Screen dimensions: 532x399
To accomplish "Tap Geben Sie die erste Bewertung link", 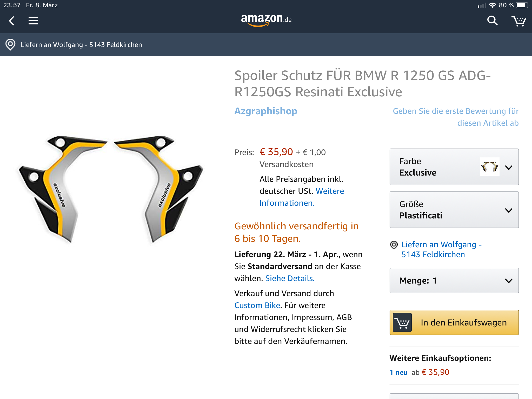I will point(456,117).
